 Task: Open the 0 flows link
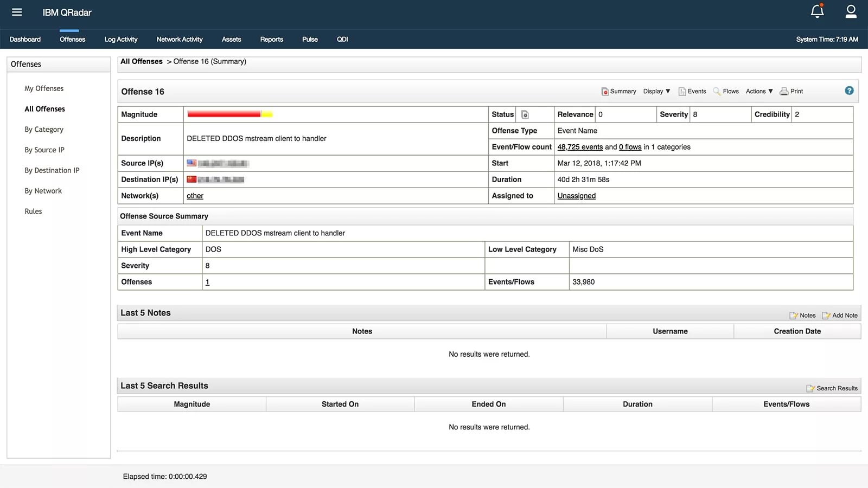click(x=630, y=147)
